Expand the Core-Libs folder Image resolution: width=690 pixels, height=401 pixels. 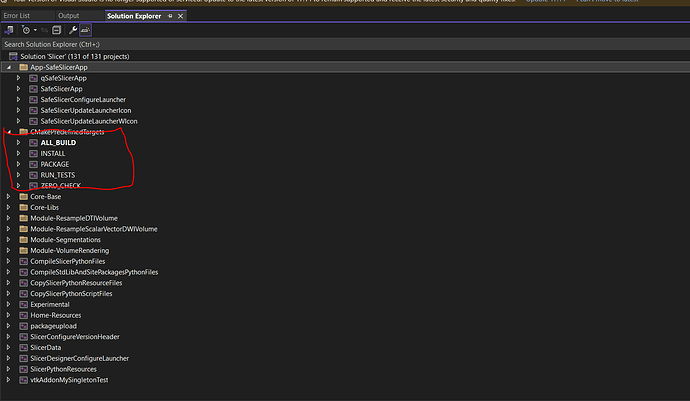click(8, 207)
